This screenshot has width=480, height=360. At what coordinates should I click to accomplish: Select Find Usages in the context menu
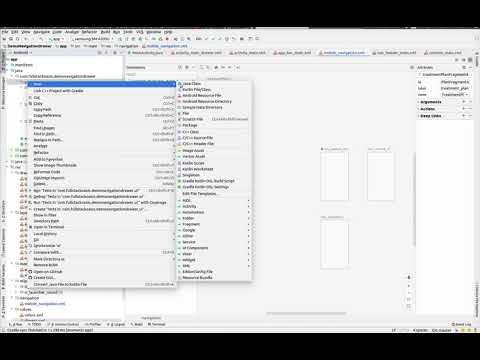[x=101, y=128]
